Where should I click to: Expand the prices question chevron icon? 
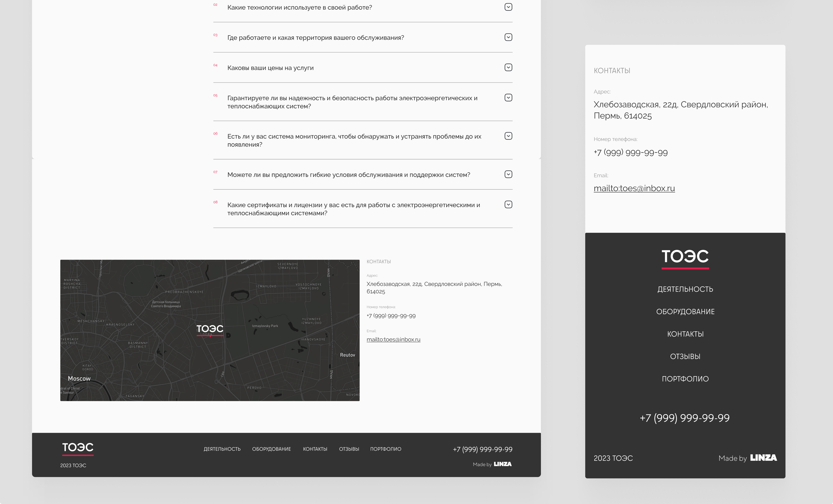pyautogui.click(x=508, y=68)
